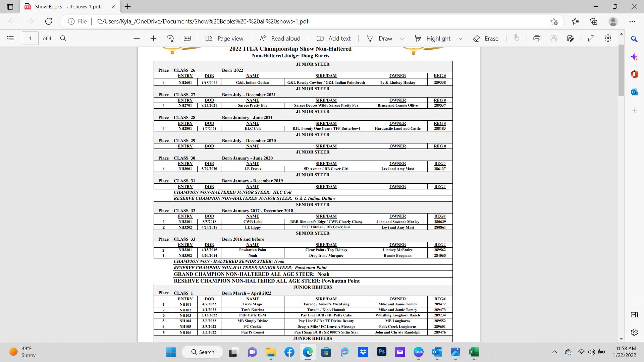The height and width of the screenshot is (362, 644).
Task: Click the Fit to width icon
Action: pos(187,39)
